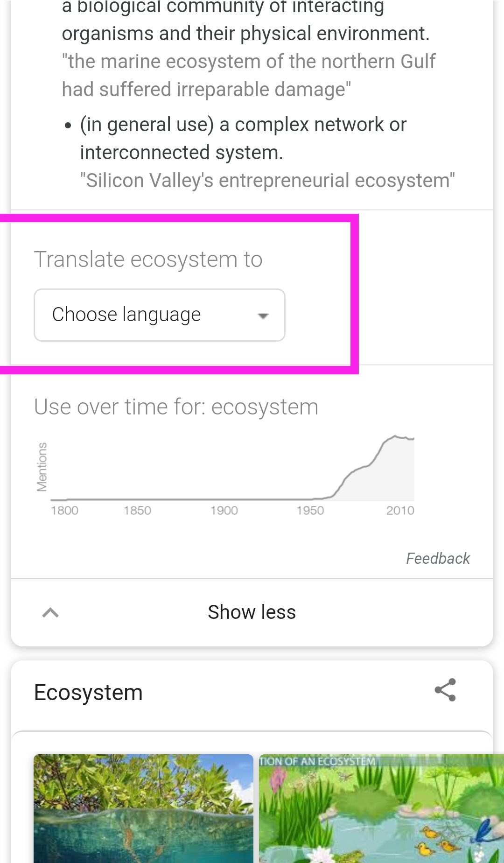Click the marine ecosystem example quote

click(x=249, y=75)
